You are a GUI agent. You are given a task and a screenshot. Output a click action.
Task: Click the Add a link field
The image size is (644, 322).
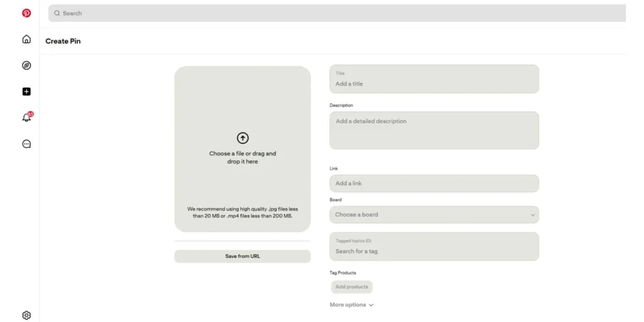pyautogui.click(x=434, y=184)
